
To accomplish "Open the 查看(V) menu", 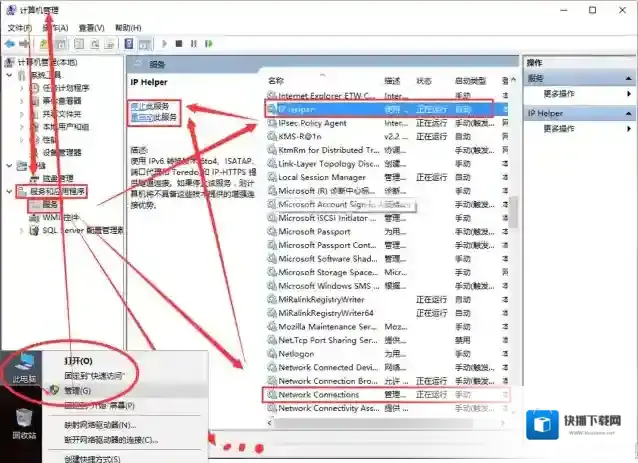I will [91, 28].
